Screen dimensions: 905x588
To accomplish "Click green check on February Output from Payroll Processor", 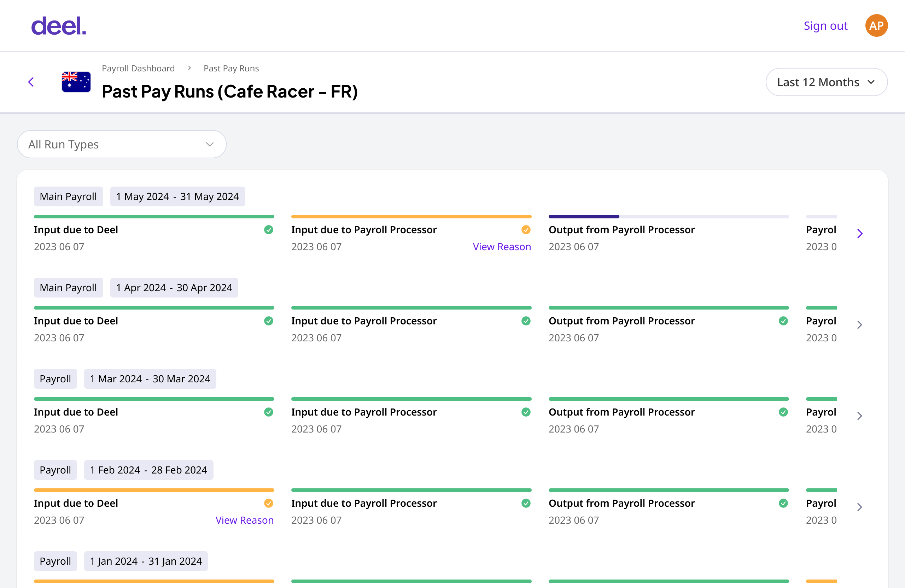I will tap(783, 503).
